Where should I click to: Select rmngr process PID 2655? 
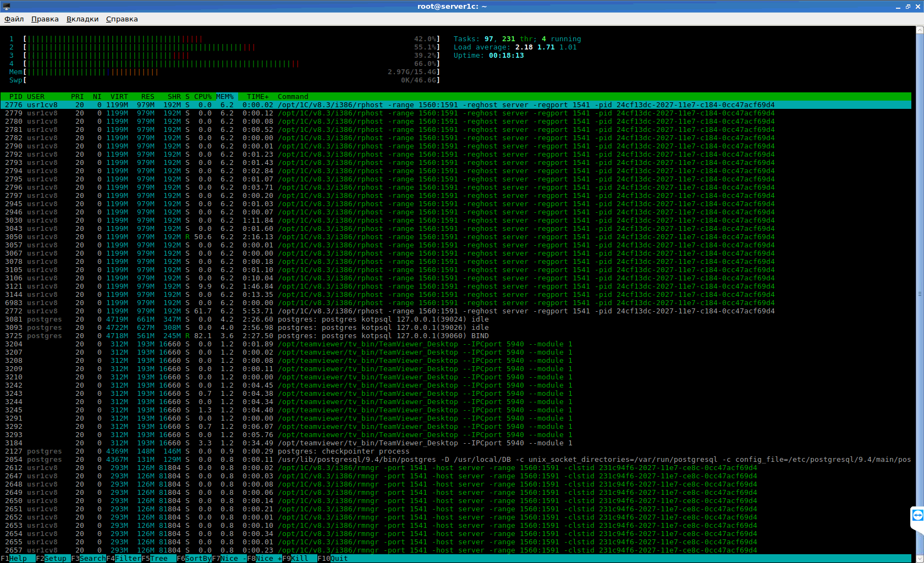point(455,542)
